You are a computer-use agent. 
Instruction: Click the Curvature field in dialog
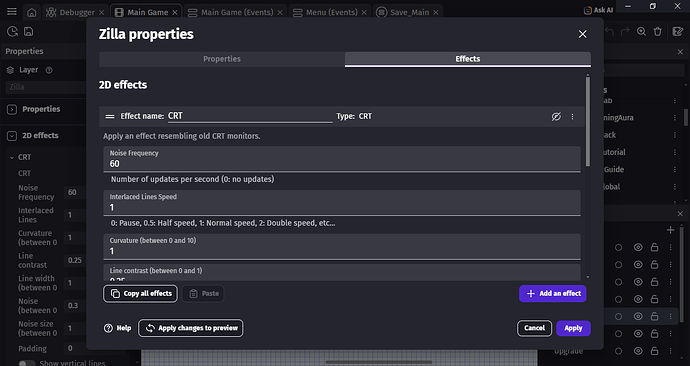pos(342,246)
